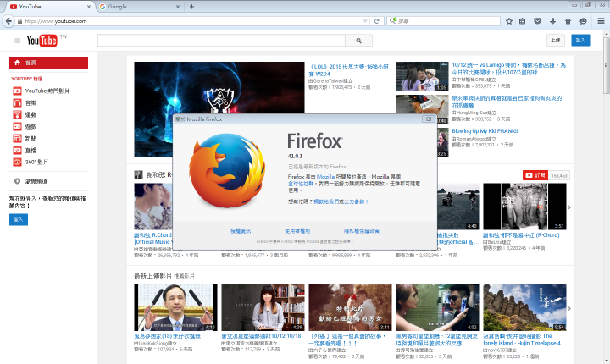610x364 pixels.
Task: Open the Hello chat bubble icon
Action: pos(583,21)
